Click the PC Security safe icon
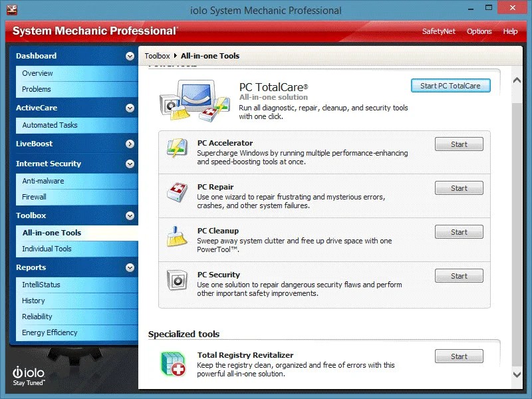The image size is (532, 399). pos(177,280)
